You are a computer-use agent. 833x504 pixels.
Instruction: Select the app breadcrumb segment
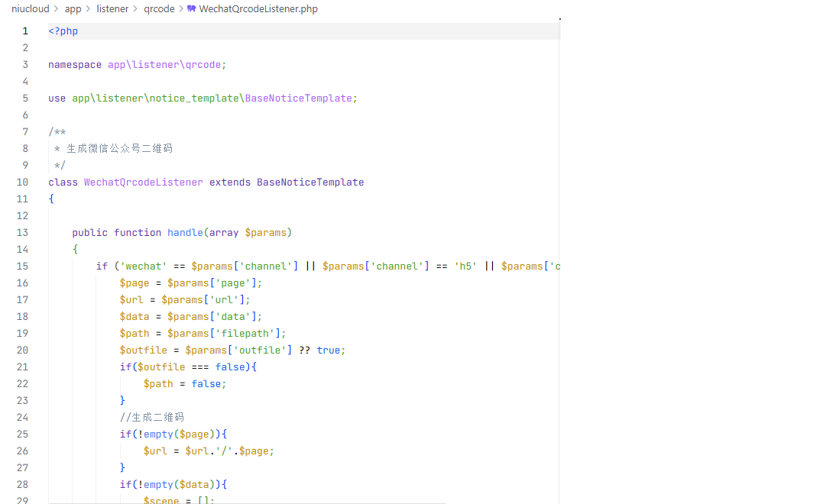click(x=73, y=9)
